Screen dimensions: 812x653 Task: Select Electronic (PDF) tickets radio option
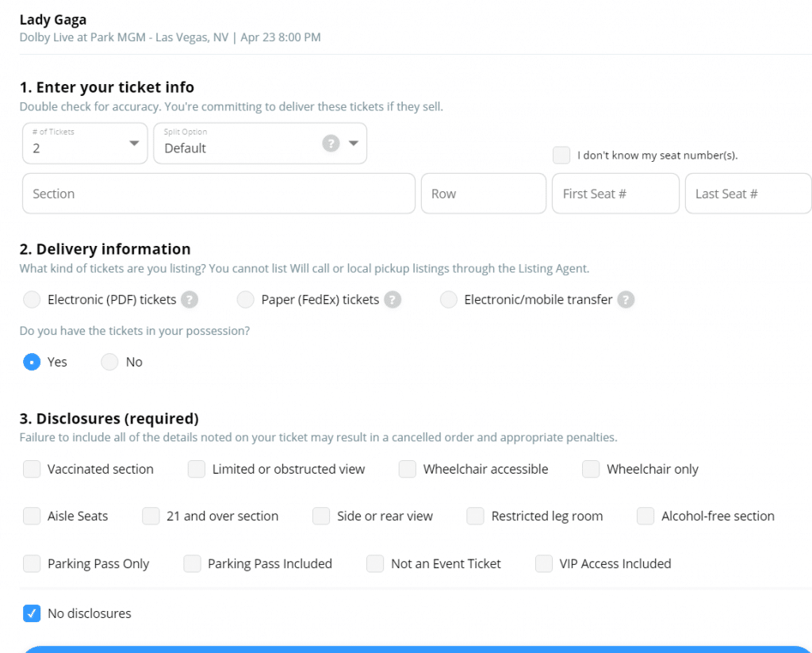tap(32, 300)
